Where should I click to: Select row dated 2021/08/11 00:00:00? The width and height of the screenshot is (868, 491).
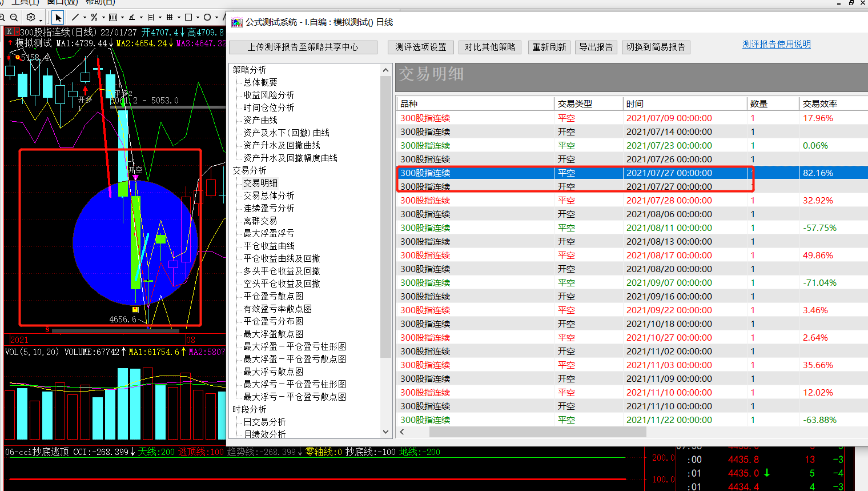(x=632, y=228)
